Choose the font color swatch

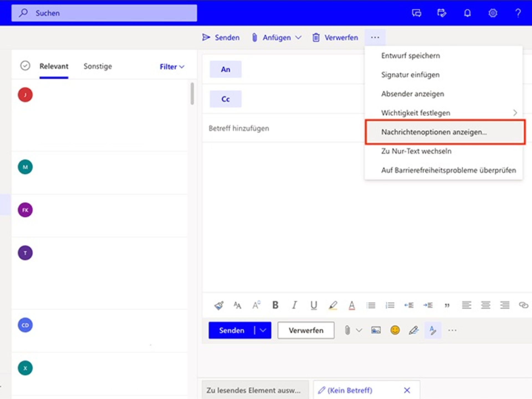coord(351,305)
